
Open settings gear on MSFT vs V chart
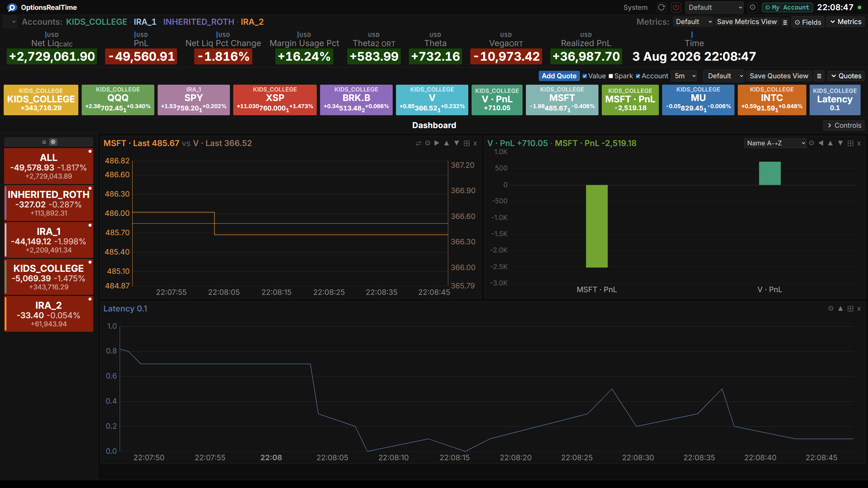coord(428,143)
